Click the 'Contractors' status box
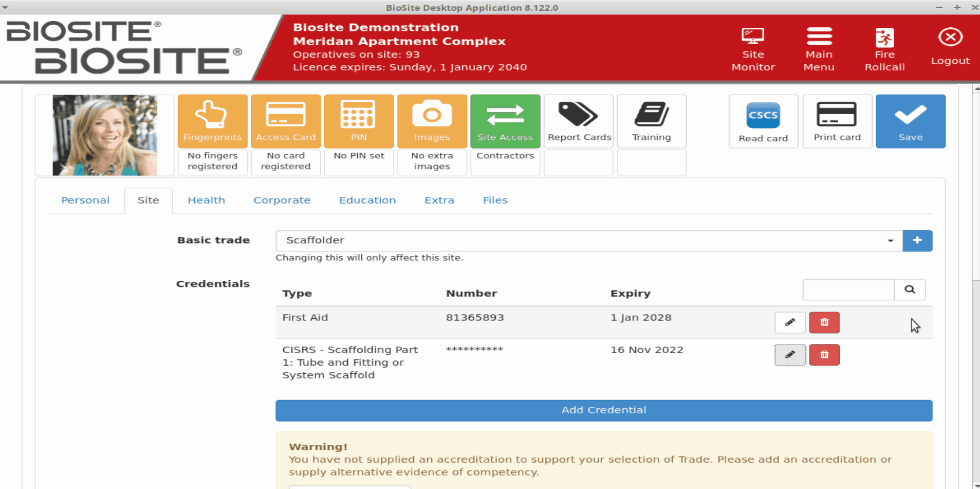Viewport: 980px width, 489px height. [x=505, y=162]
